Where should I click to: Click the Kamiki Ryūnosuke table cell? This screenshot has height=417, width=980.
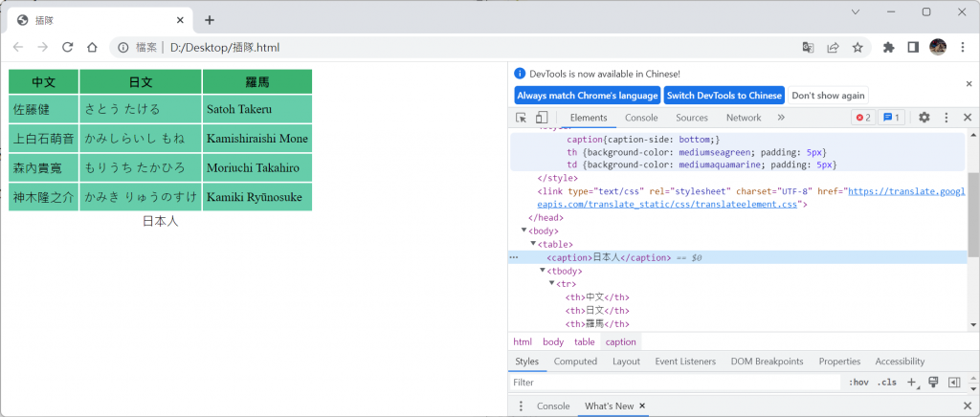[x=256, y=197]
